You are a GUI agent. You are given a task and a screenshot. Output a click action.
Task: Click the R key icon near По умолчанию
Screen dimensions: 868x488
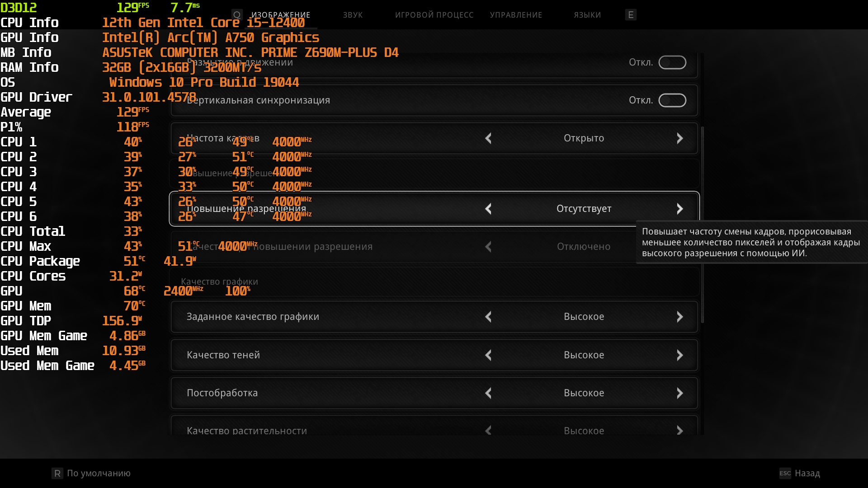(x=57, y=473)
